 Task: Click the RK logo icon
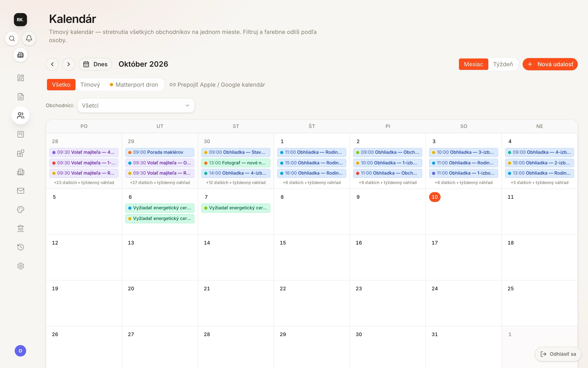point(20,20)
